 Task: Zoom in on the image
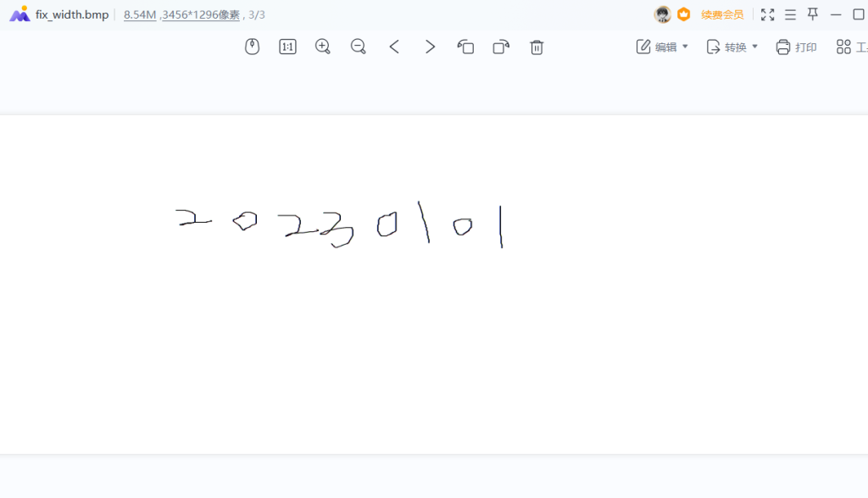pyautogui.click(x=323, y=47)
